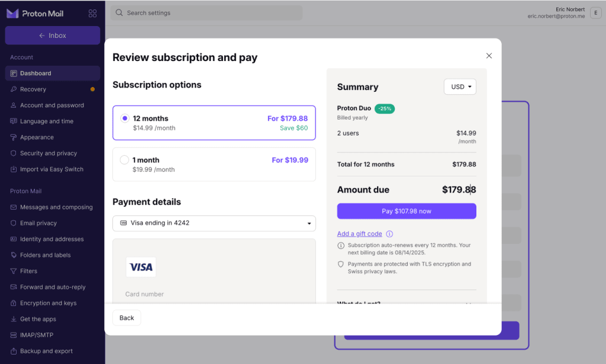Click the IMAP/SMTP server icon

14,335
